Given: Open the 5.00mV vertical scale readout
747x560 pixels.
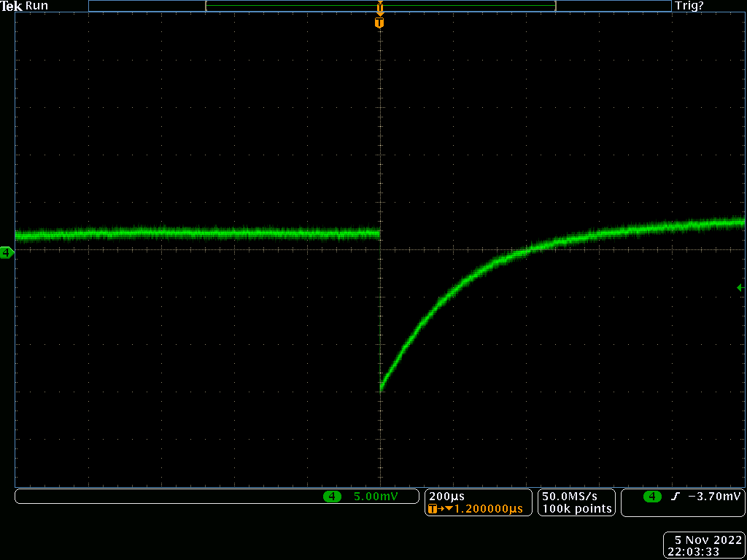Looking at the screenshot, I should pyautogui.click(x=376, y=497).
